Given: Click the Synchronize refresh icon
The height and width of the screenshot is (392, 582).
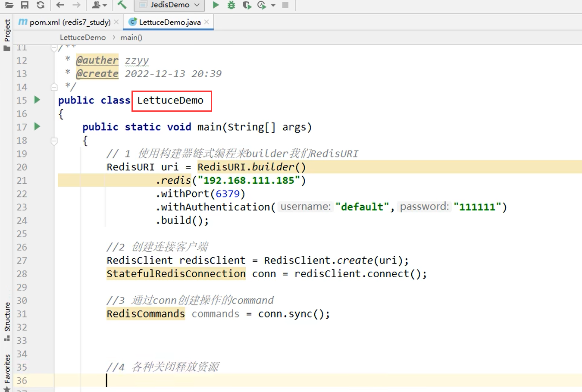Looking at the screenshot, I should [x=41, y=5].
